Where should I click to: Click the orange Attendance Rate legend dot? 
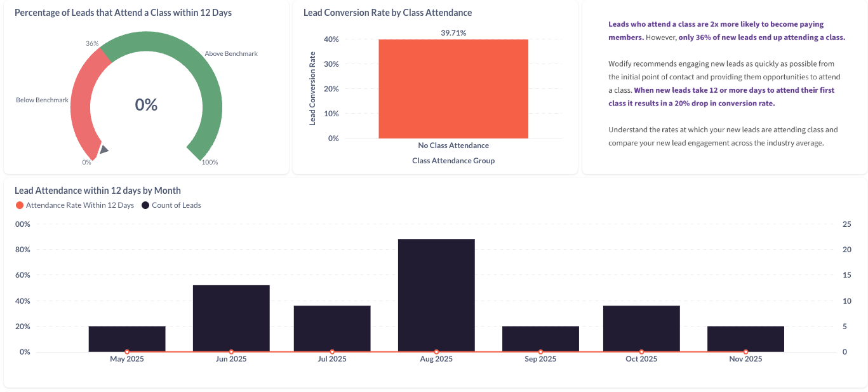pyautogui.click(x=19, y=205)
